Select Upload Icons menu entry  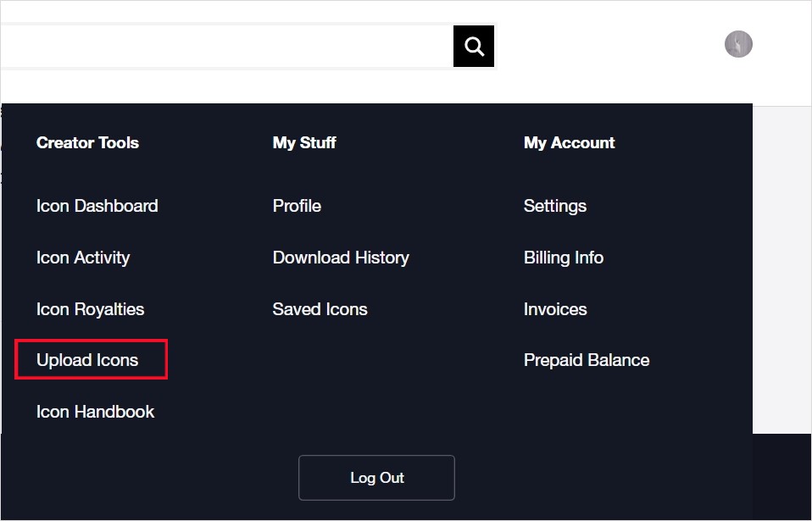coord(87,360)
